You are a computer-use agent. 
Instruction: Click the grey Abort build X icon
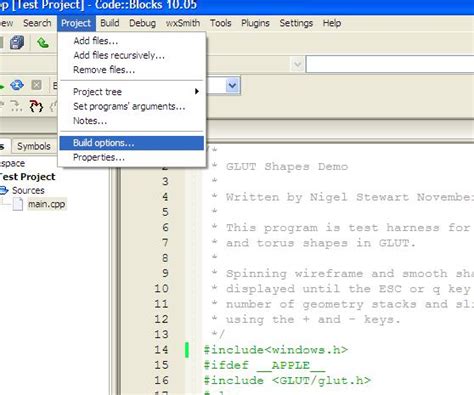36,85
